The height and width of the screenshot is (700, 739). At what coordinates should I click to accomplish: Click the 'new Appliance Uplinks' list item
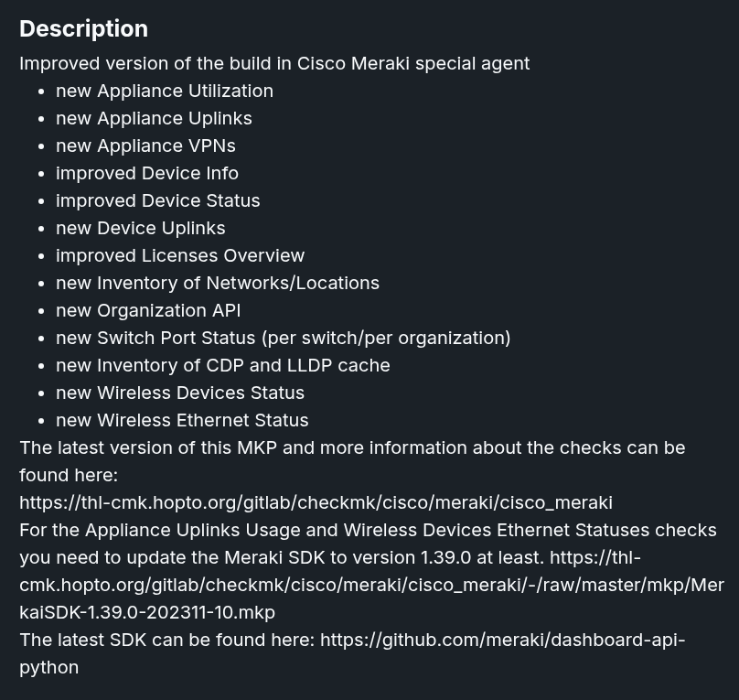pyautogui.click(x=154, y=118)
